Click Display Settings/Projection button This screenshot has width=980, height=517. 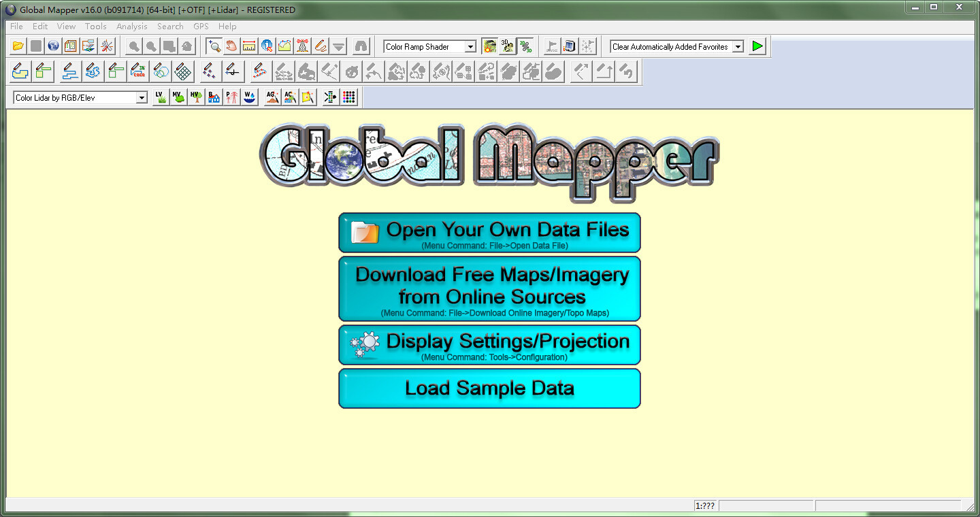(x=489, y=345)
